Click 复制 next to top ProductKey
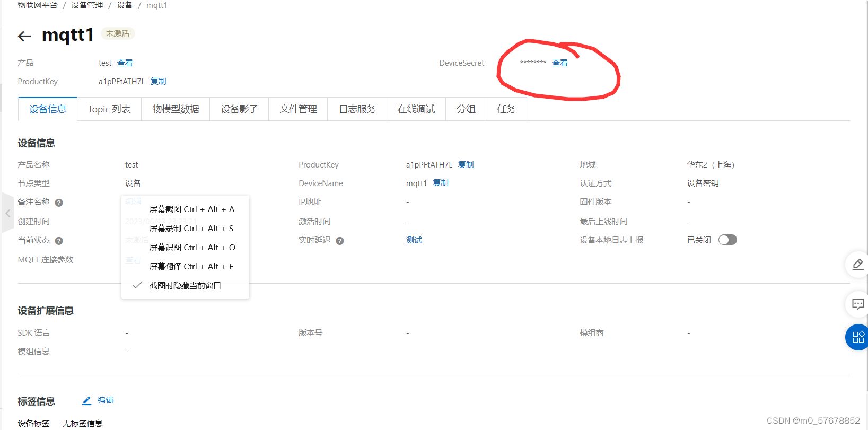 [158, 82]
